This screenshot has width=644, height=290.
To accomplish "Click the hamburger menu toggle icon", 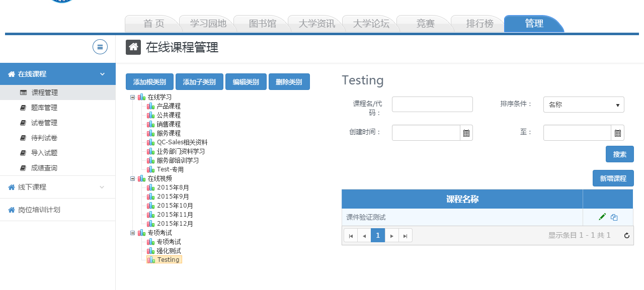I will point(100,47).
